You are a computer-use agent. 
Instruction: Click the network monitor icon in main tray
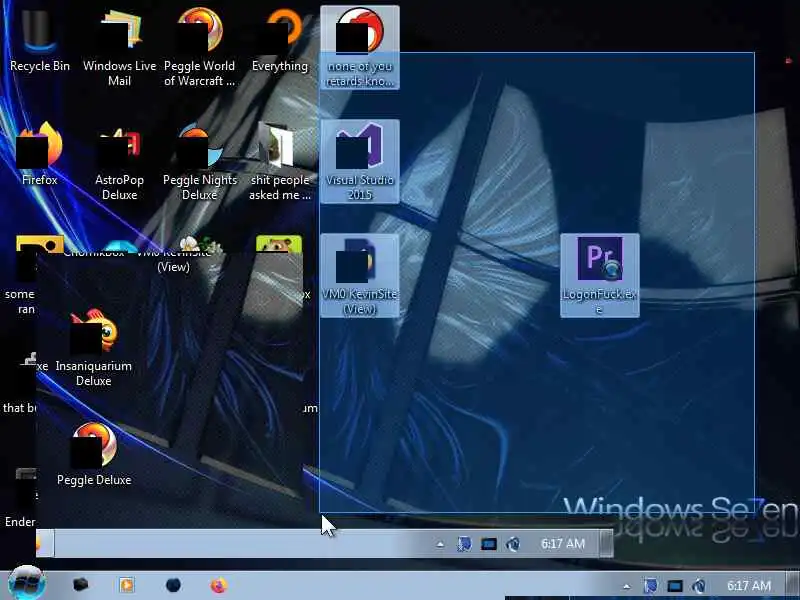(x=675, y=586)
